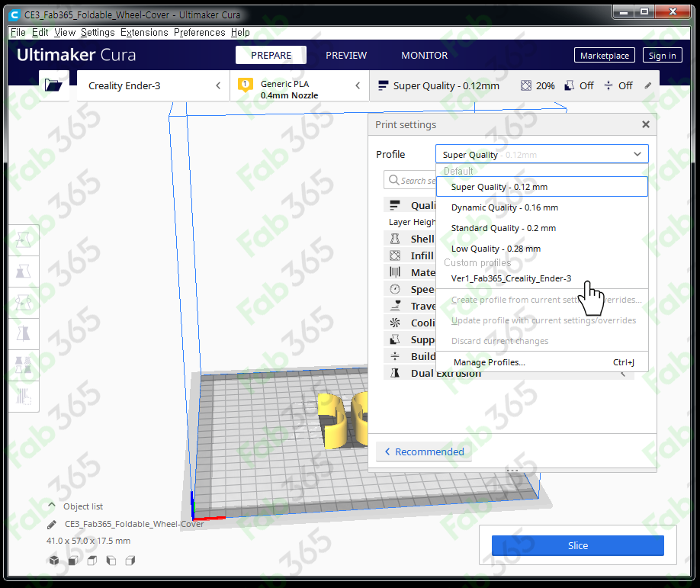Open the Marketplace
Viewport: 700px width, 588px height.
[x=605, y=56]
